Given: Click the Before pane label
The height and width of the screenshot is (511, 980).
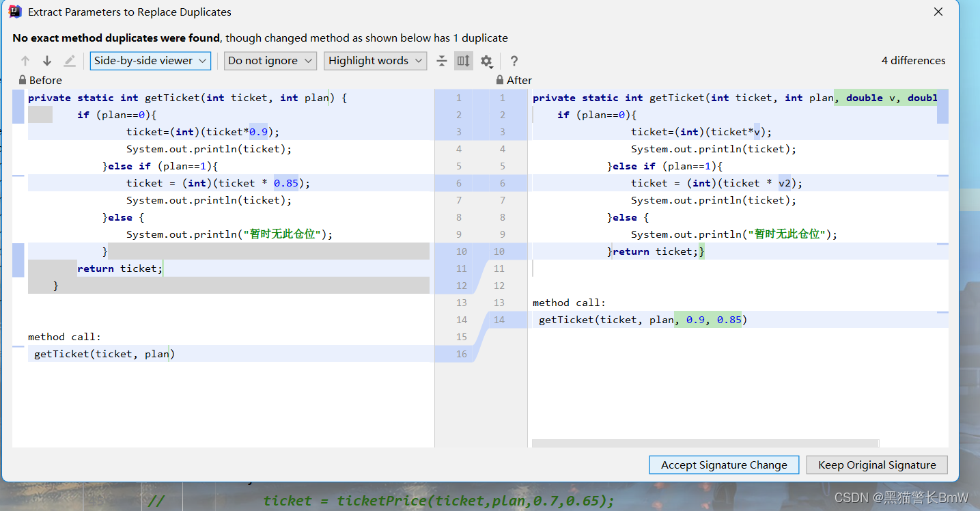Looking at the screenshot, I should coord(46,80).
